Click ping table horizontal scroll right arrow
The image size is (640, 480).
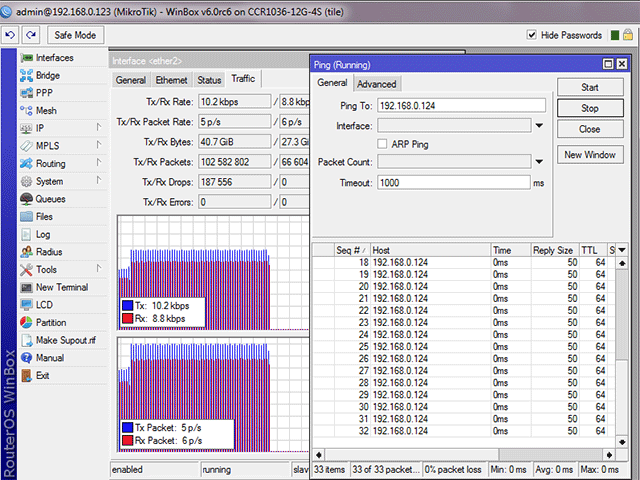609,454
